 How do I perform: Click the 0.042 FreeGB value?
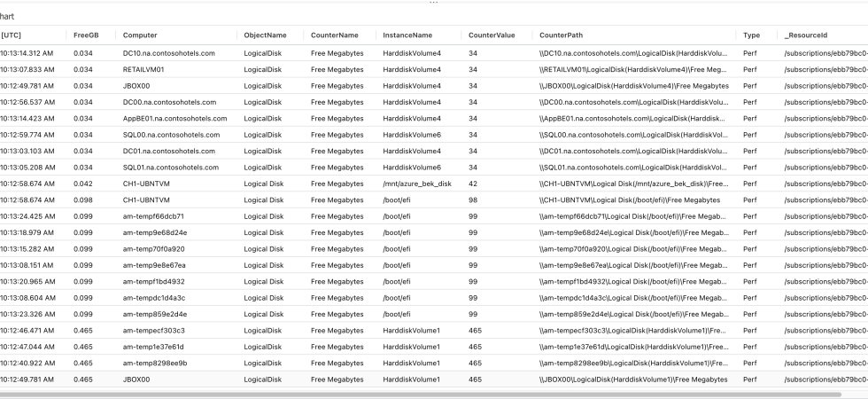coord(83,184)
